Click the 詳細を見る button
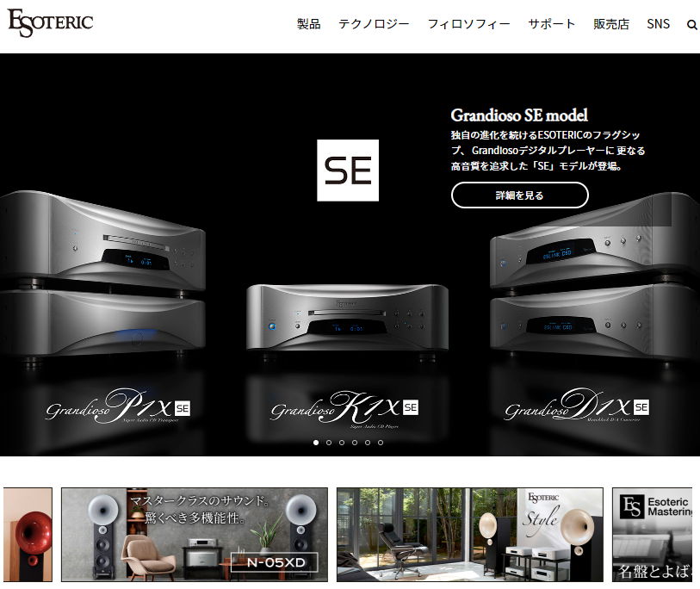Viewport: 700px width, 589px height. point(520,195)
